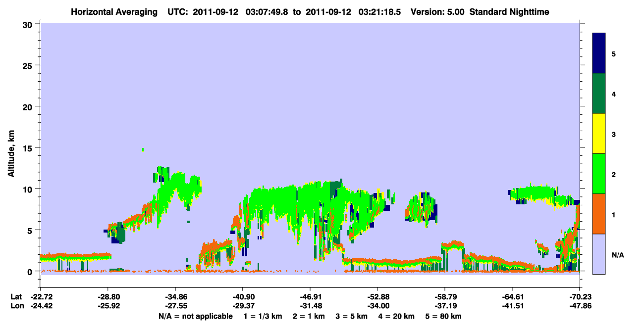Click the lavender N/A colorbar segment
This screenshot has width=644, height=330.
point(599,254)
